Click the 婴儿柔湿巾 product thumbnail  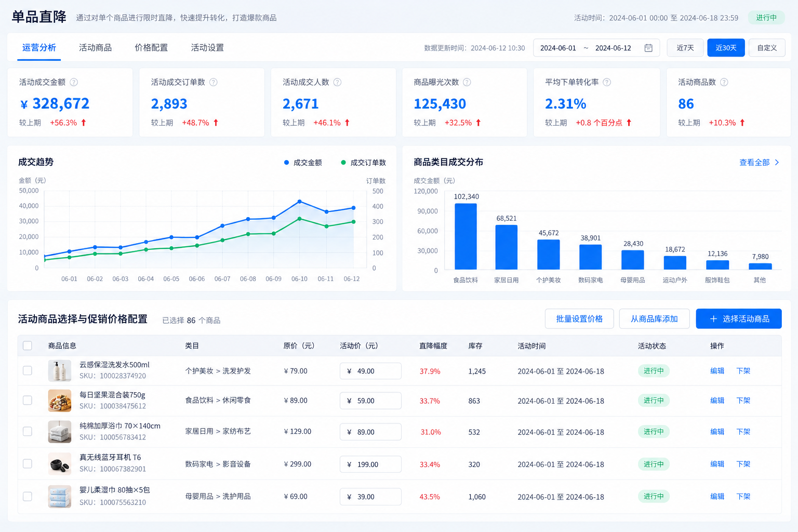pyautogui.click(x=60, y=496)
